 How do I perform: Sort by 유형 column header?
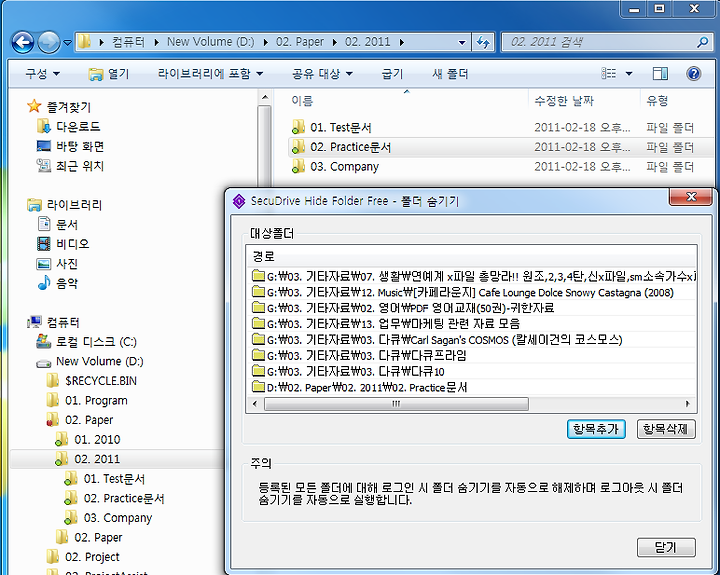[x=657, y=101]
